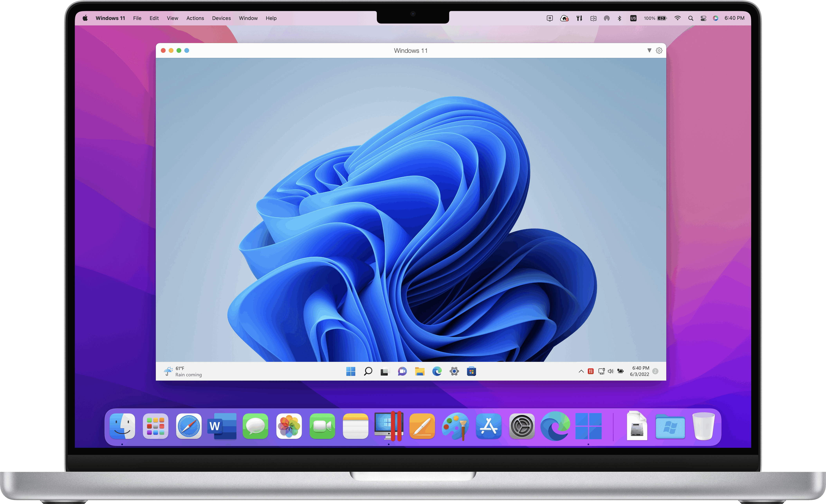Open the Help menu
Image resolution: width=826 pixels, height=504 pixels.
click(271, 18)
